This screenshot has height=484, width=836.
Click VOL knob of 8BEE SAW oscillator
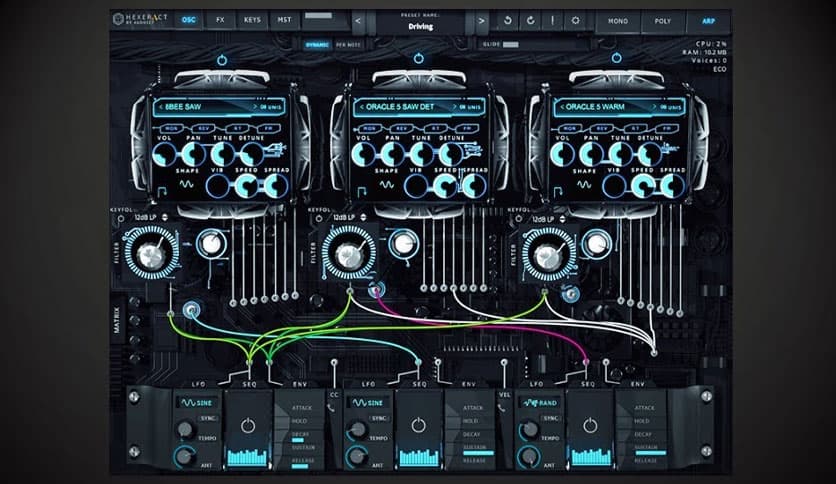pos(164,155)
